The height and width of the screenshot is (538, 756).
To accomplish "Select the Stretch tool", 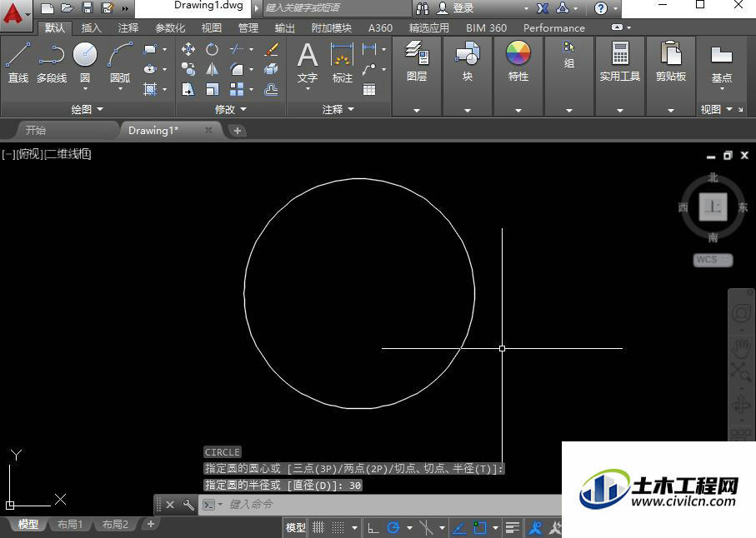I will [x=188, y=89].
